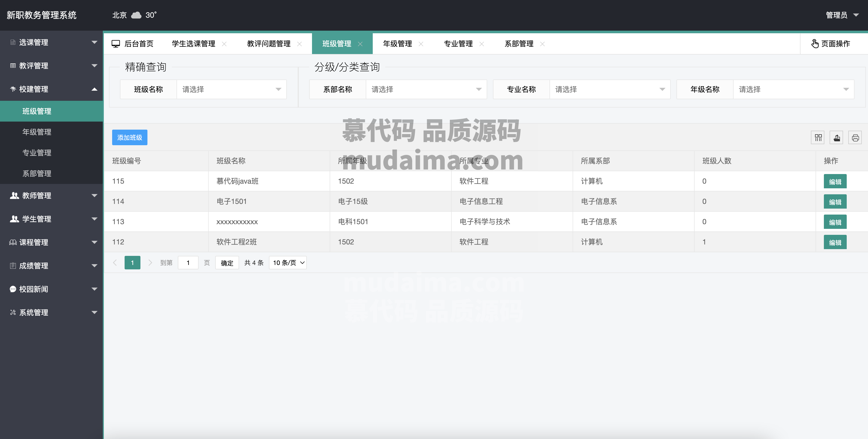Go to previous page arrow

[x=115, y=263]
